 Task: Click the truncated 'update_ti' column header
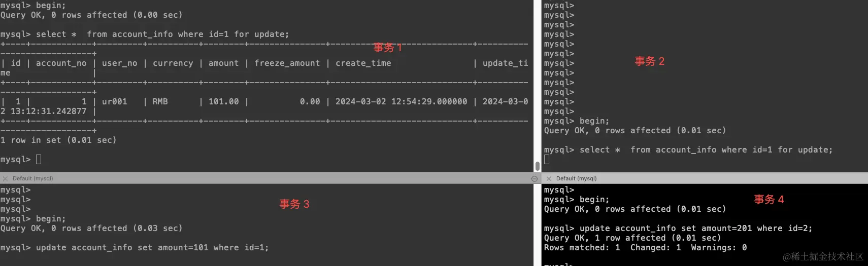pyautogui.click(x=505, y=63)
